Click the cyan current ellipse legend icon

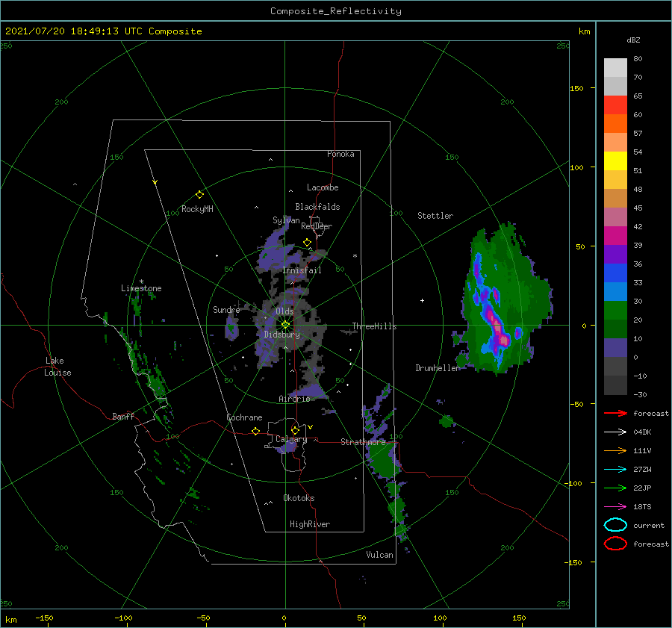coord(615,525)
